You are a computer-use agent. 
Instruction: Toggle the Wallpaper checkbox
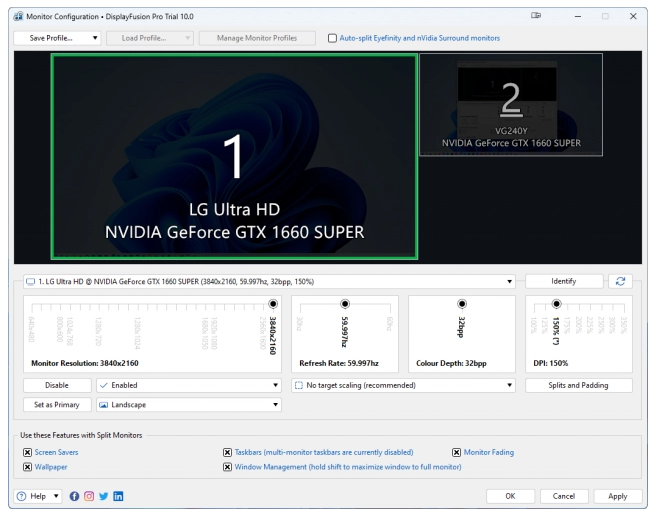tap(27, 466)
